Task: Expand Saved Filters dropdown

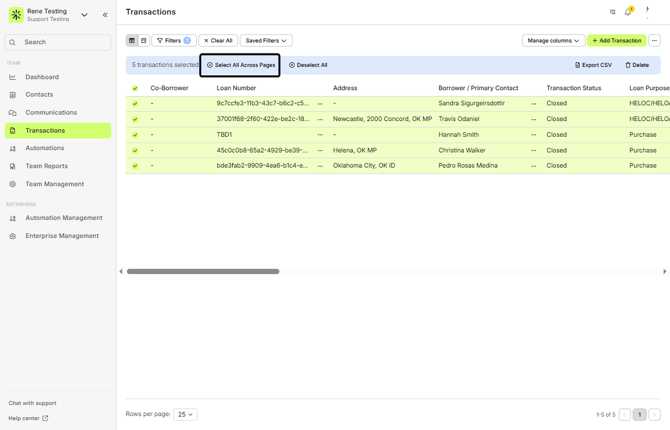Action: click(266, 41)
